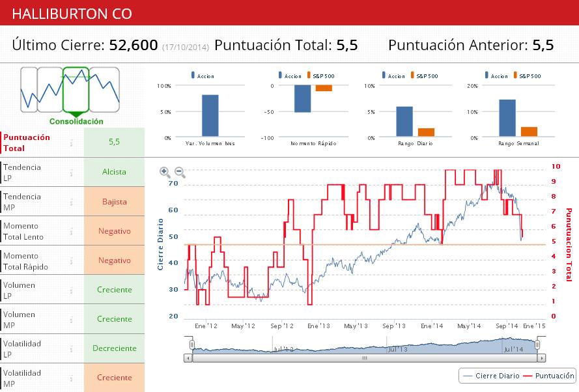Toggle Accion legend in Momento Rápido chart
Viewport: 579px width, 392px height.
pyautogui.click(x=290, y=76)
